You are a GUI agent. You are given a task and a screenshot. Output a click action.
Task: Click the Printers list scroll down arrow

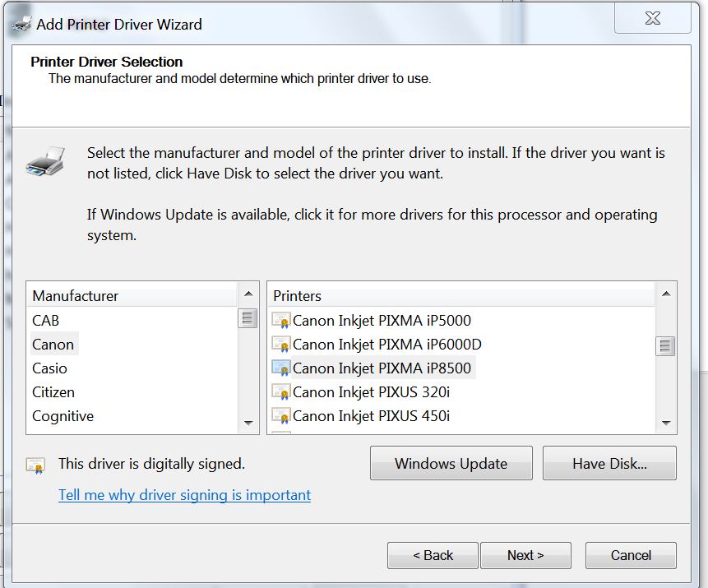tap(665, 424)
